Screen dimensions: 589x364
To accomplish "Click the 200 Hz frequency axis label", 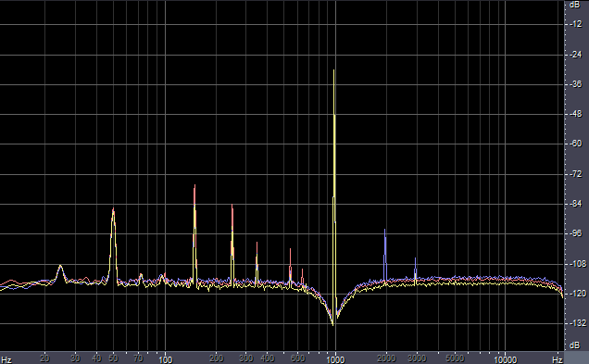I will [x=217, y=358].
